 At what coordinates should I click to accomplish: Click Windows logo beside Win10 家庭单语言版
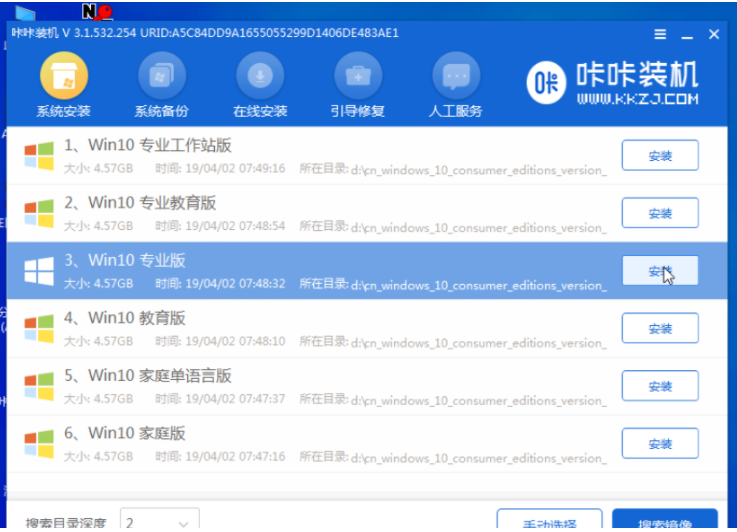pos(39,386)
